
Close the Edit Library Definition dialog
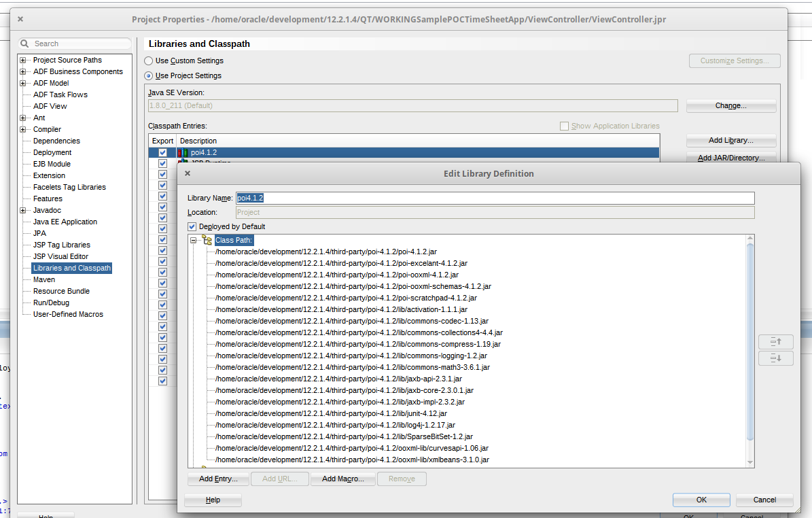(x=188, y=173)
